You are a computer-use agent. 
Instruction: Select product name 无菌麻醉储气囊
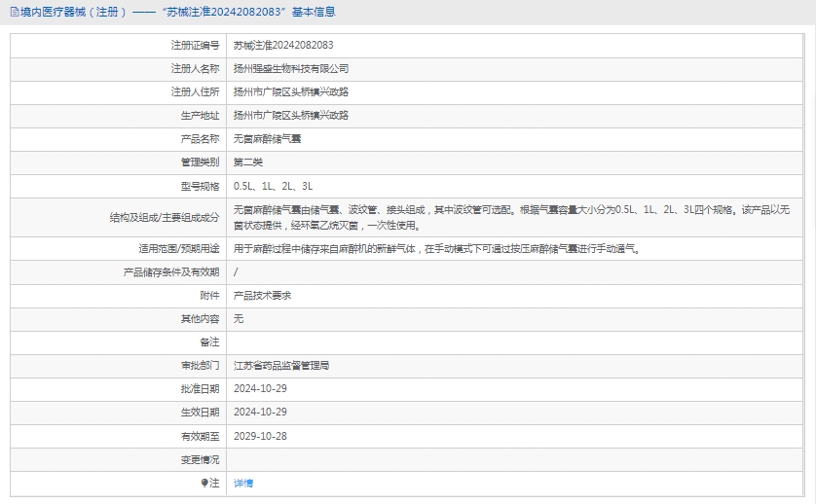coord(267,139)
